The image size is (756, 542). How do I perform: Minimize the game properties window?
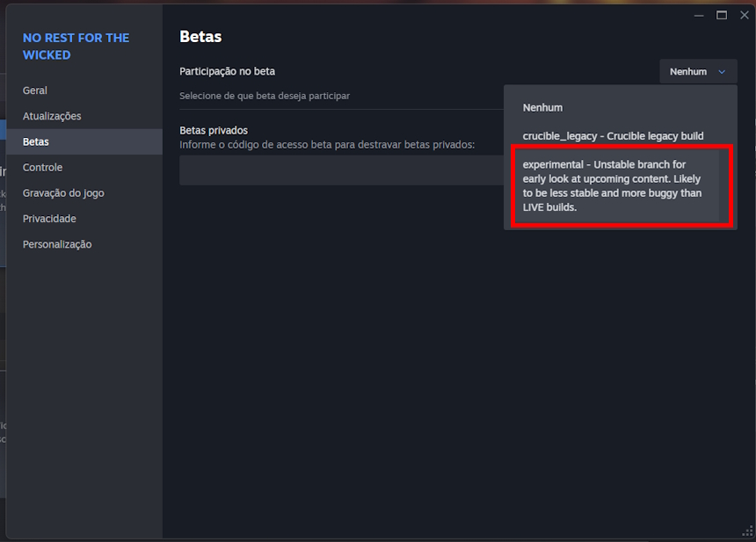pos(699,15)
